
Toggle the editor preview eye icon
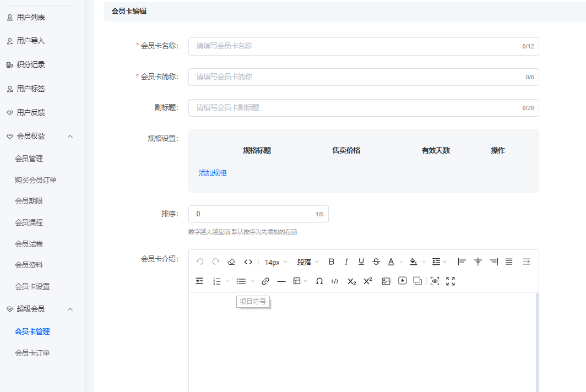pyautogui.click(x=435, y=281)
